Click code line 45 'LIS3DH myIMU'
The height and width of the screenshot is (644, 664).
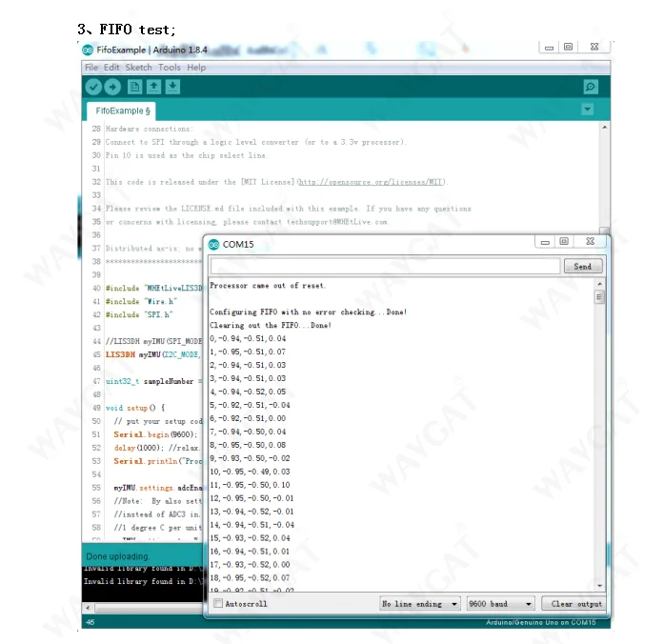point(133,354)
